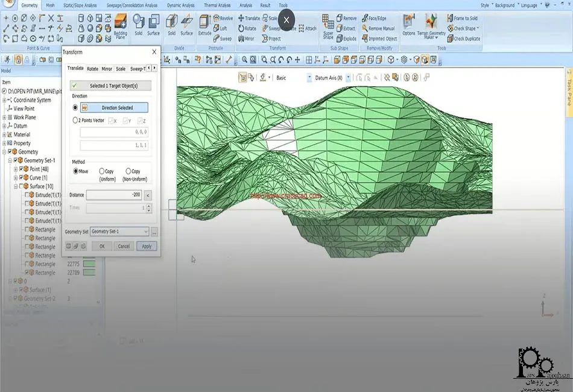Toggle the Point [48] checkbox in tree
The image size is (573, 392).
point(22,169)
